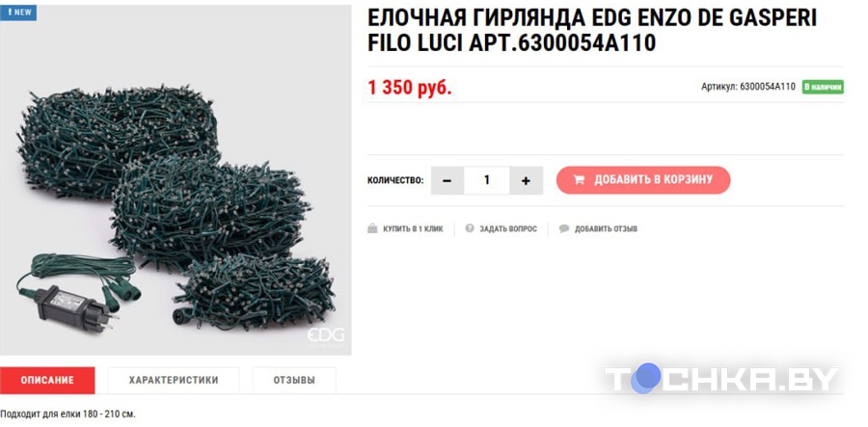Viewport: 868px width, 427px height.
Task: Click the product title heading text
Action: point(592,30)
